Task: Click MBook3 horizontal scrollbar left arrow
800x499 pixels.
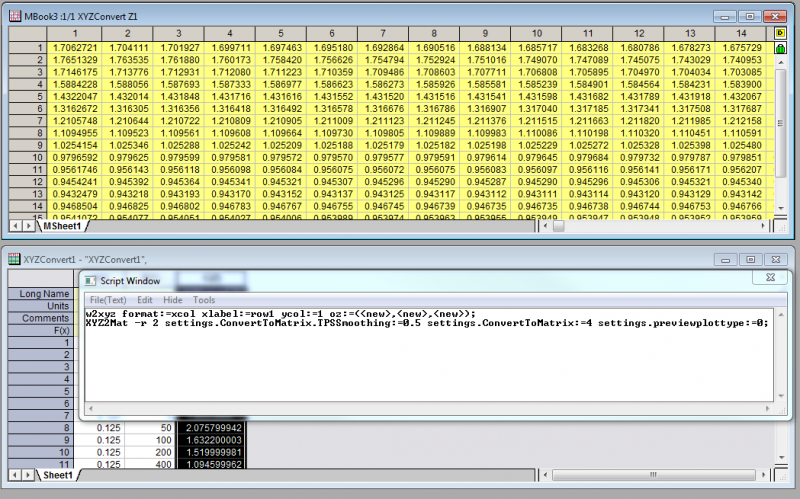Action: pyautogui.click(x=545, y=226)
